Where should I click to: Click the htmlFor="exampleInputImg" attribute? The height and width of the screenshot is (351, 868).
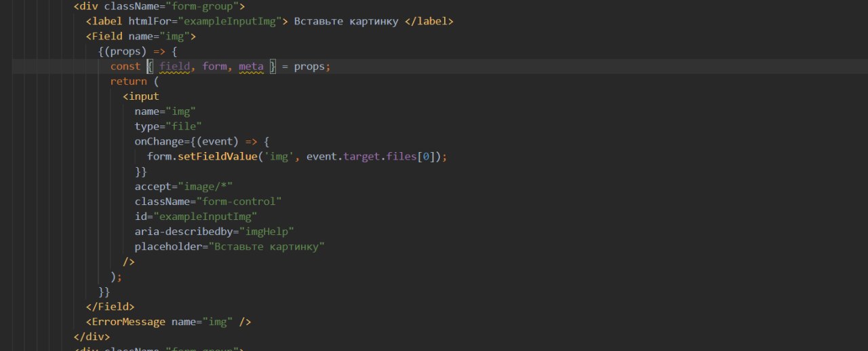[205, 22]
